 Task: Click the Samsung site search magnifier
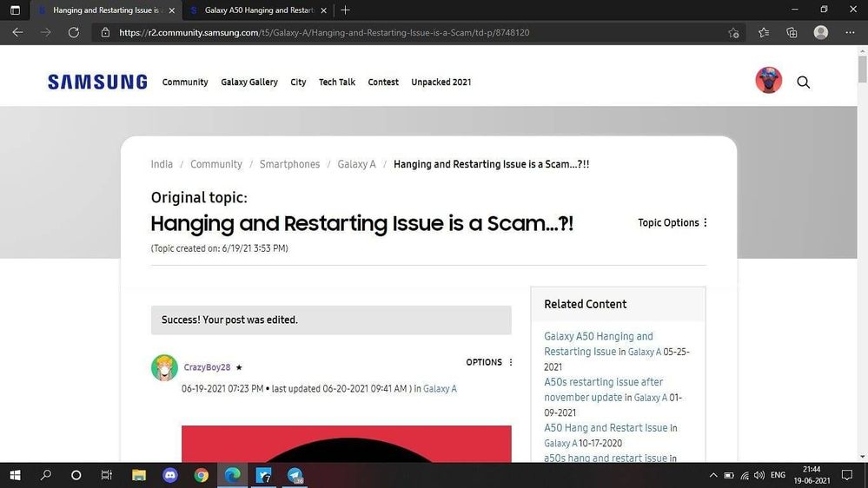803,82
